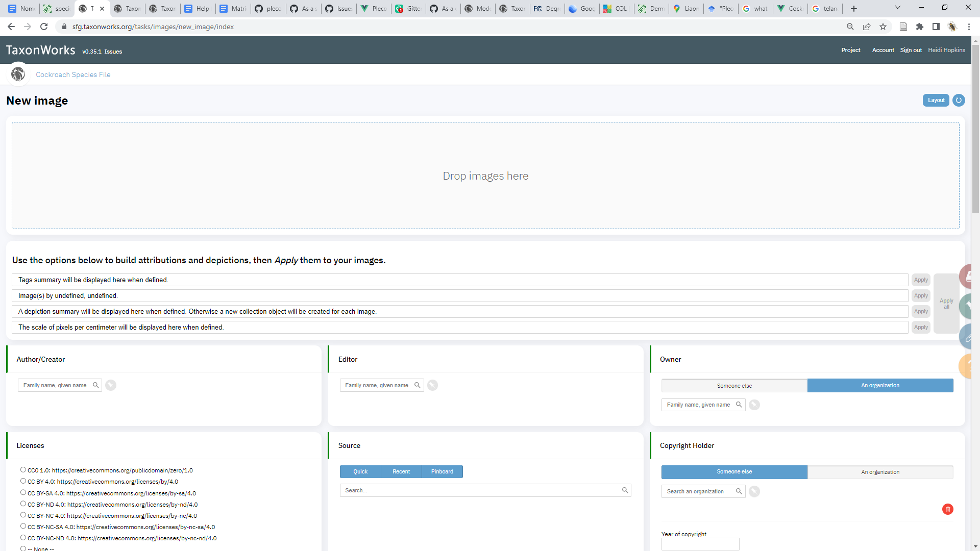Set Copyright Holder to An organization

880,472
